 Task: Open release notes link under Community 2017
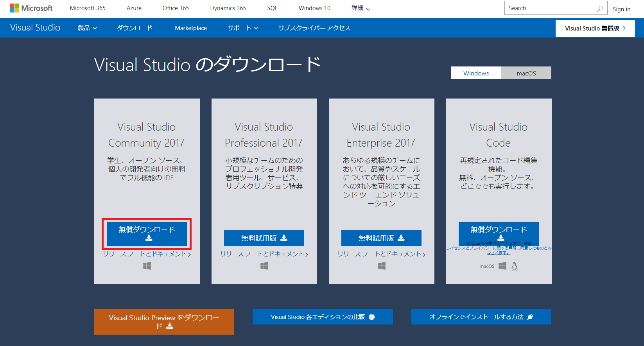(x=147, y=254)
